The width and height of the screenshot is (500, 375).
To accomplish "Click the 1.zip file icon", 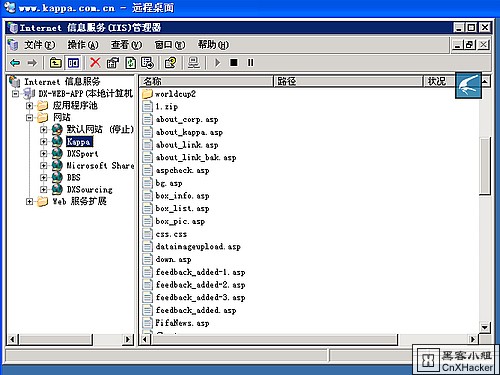I will click(x=147, y=107).
